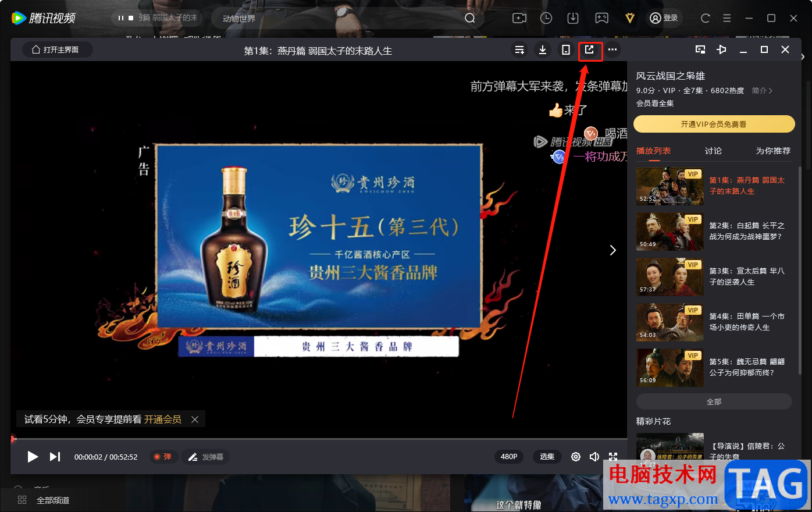
Task: Click the 发弹幕 input field
Action: [206, 457]
